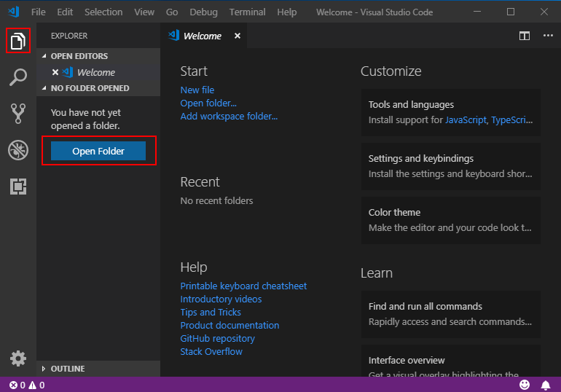
Task: Close the Welcome tab
Action: (237, 36)
